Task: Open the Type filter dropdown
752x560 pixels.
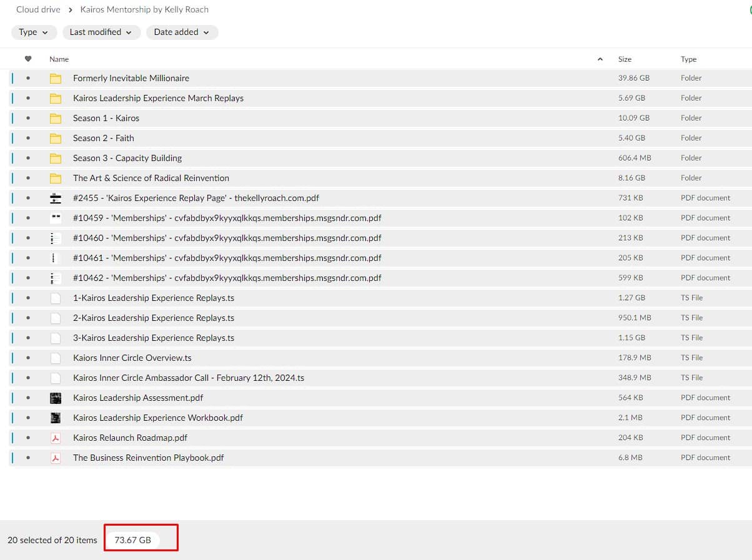Action: pyautogui.click(x=34, y=32)
